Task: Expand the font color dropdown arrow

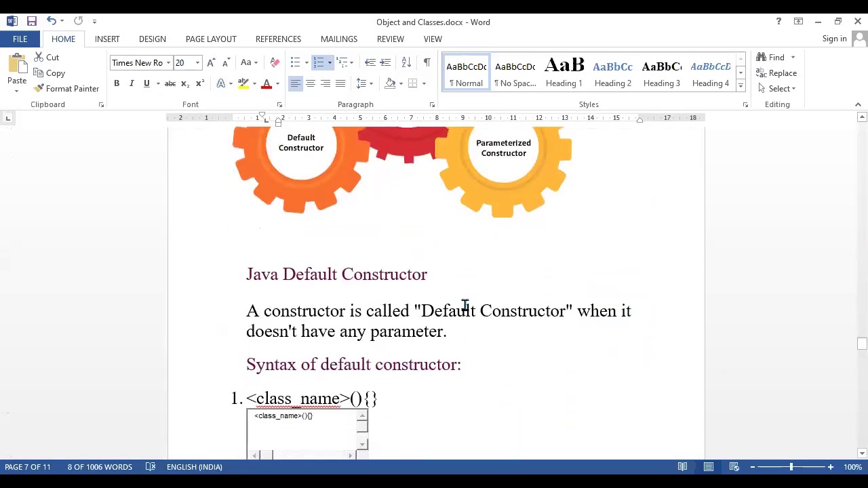Action: tap(277, 83)
